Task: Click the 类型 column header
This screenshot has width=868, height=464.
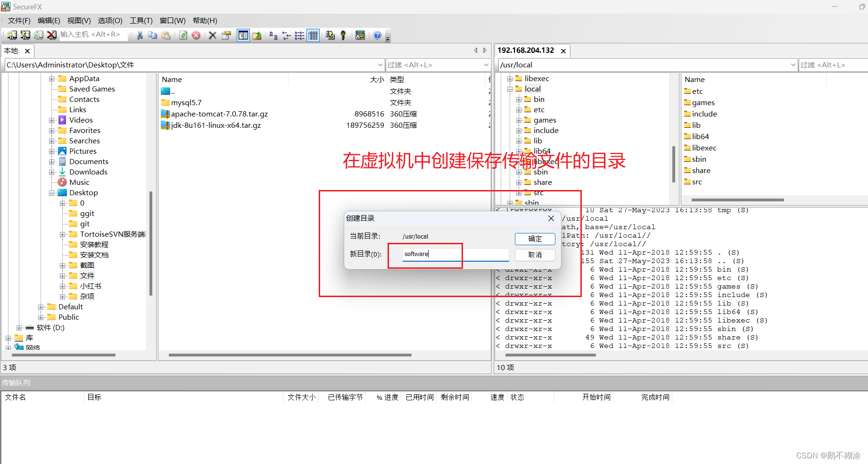Action: pos(397,80)
